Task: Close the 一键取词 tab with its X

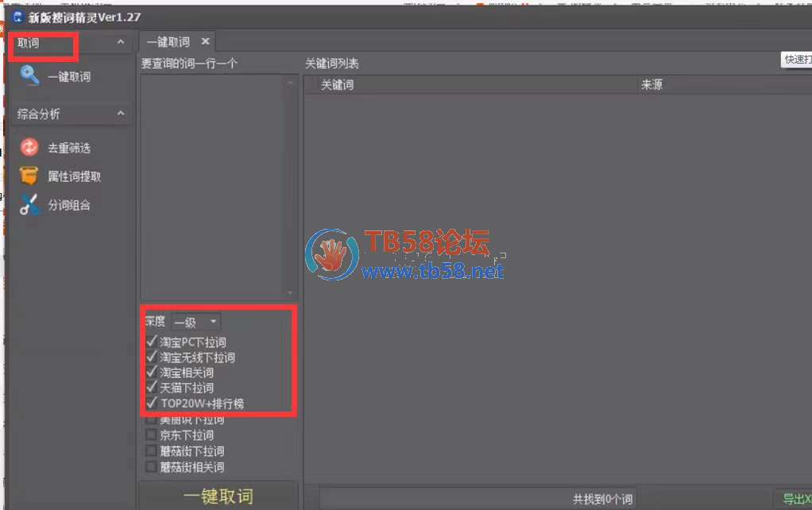Action: (205, 42)
